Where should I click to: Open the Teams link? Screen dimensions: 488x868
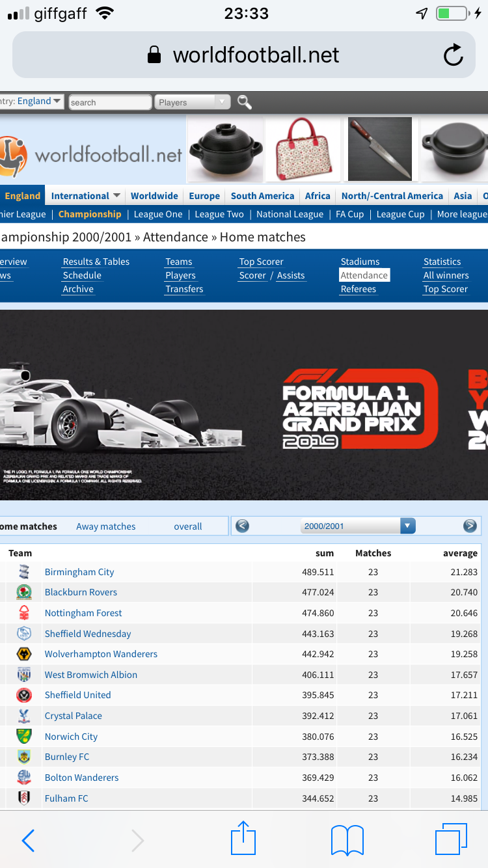(178, 262)
